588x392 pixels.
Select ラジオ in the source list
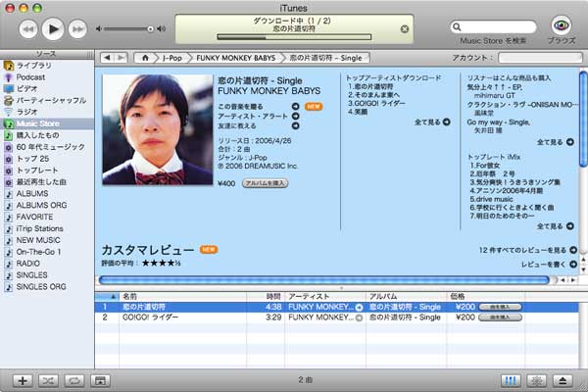pos(47,112)
